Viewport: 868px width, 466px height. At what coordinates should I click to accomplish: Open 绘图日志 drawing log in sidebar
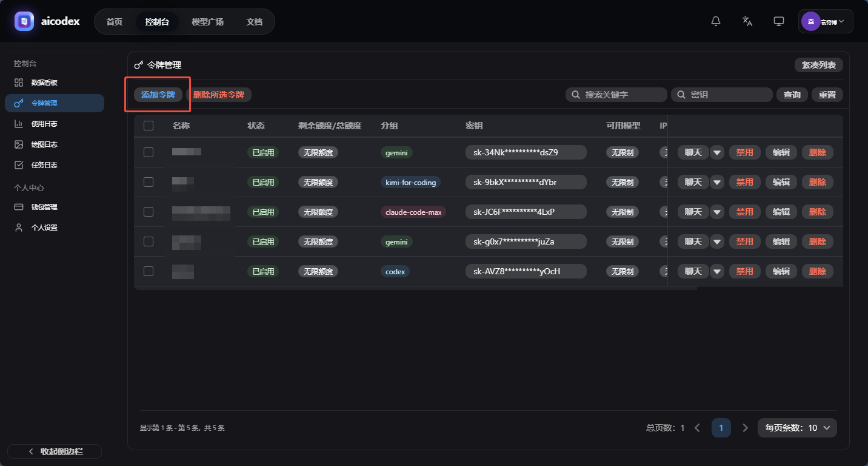(x=44, y=144)
